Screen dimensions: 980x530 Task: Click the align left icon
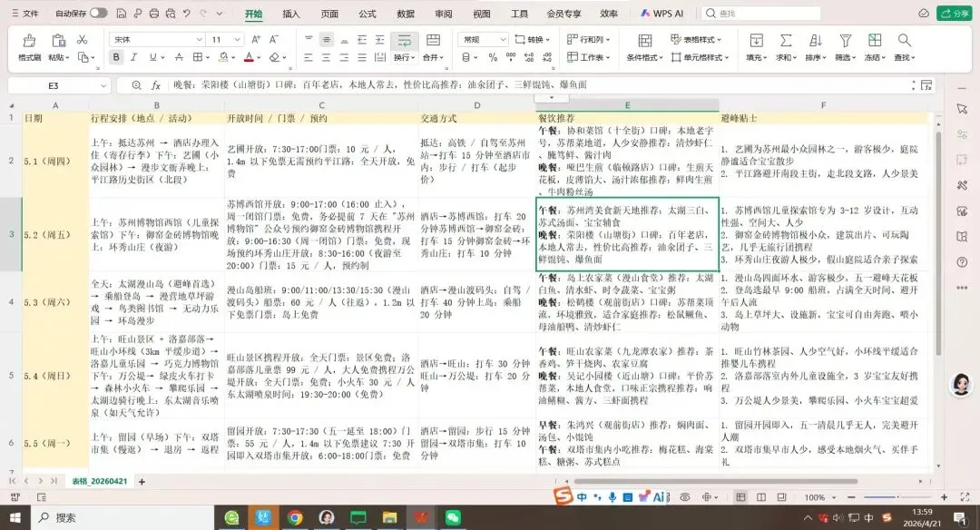[x=309, y=57]
